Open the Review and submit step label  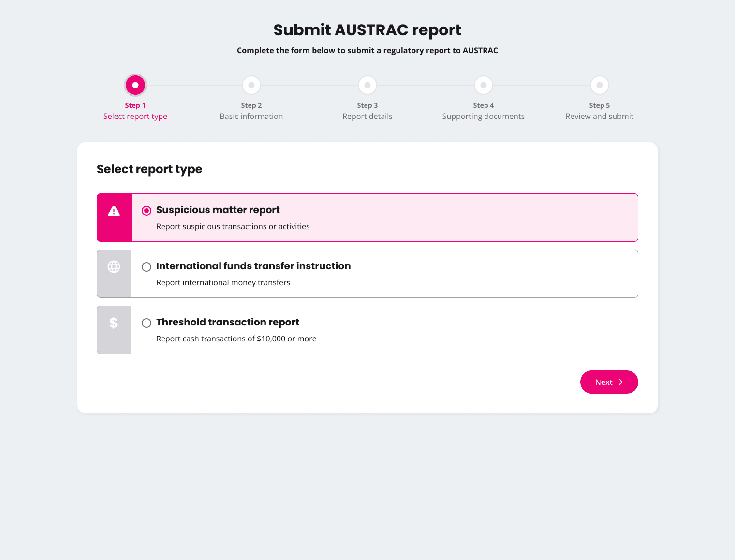(600, 117)
